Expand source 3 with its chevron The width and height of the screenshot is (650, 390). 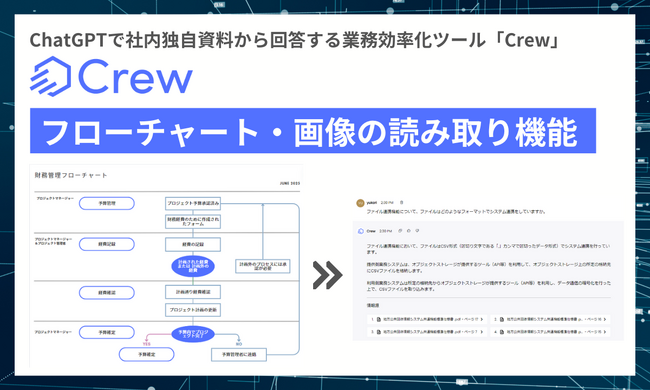482,332
